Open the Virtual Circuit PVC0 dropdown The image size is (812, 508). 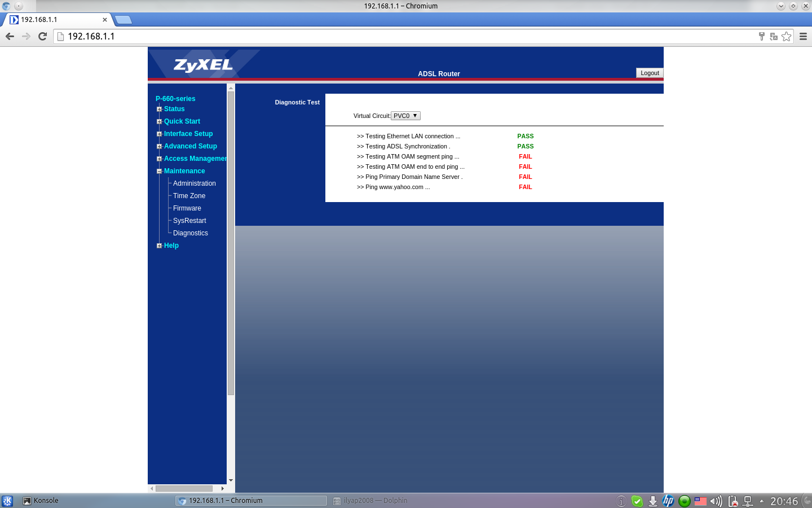[x=406, y=116]
